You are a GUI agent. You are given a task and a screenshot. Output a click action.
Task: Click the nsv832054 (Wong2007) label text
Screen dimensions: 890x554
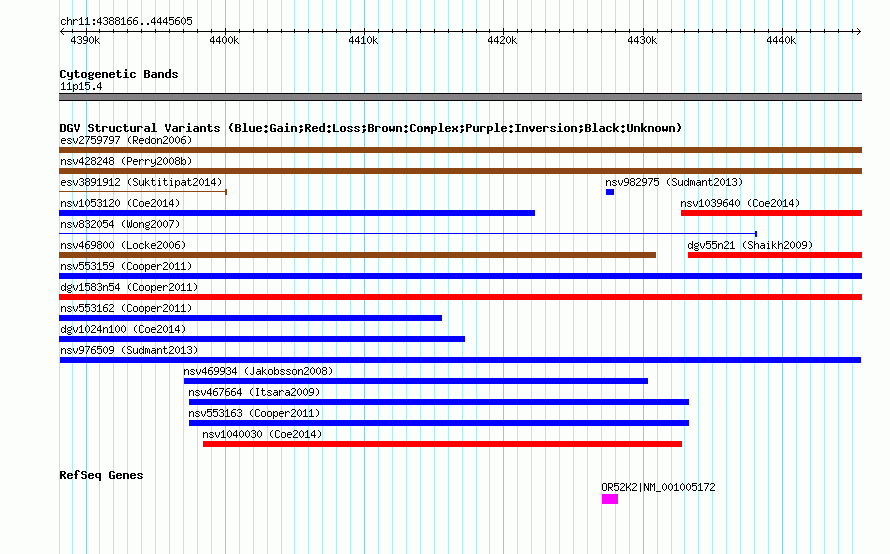(x=120, y=224)
